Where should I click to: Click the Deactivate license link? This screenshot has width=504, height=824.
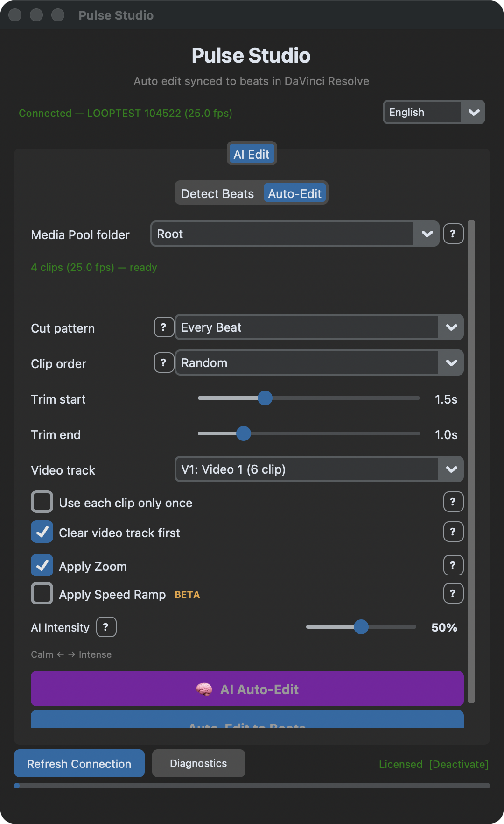click(459, 764)
